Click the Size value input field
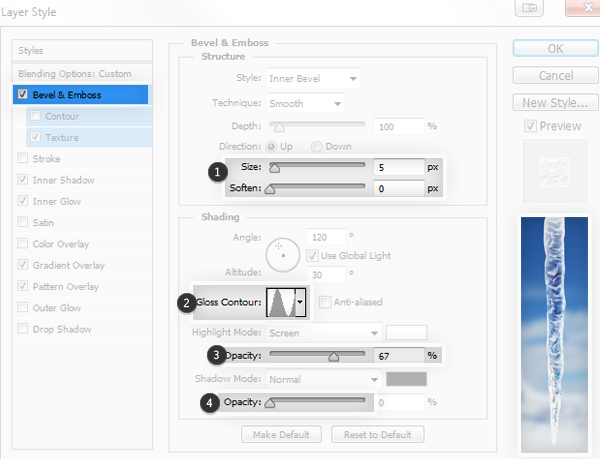The image size is (600, 459). [x=398, y=167]
